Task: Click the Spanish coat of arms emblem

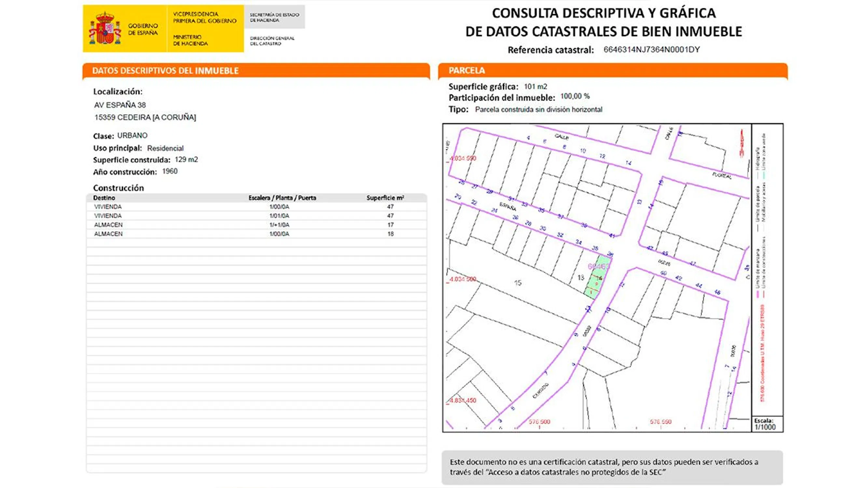Action: 105,29
